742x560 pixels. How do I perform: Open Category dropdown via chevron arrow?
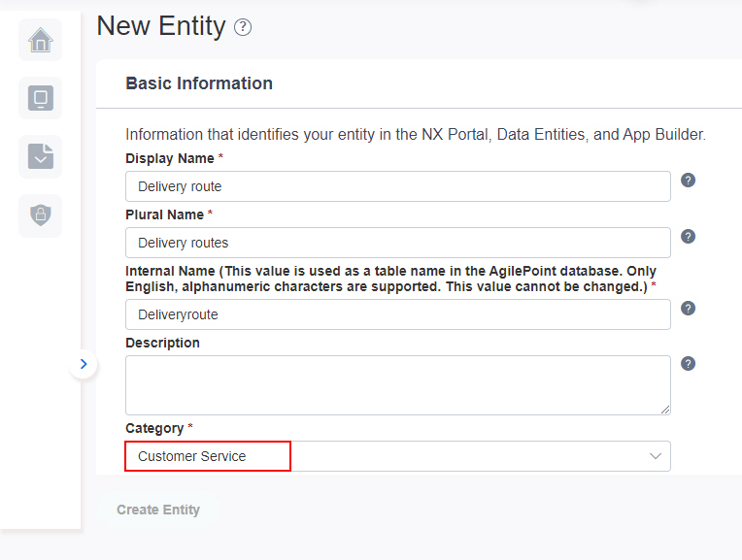click(656, 456)
